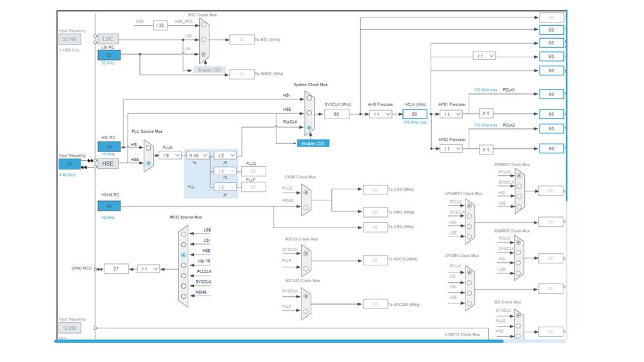Select PLLP in the ADC12 Clock Mux
This screenshot has height=362, width=644.
pos(306,269)
